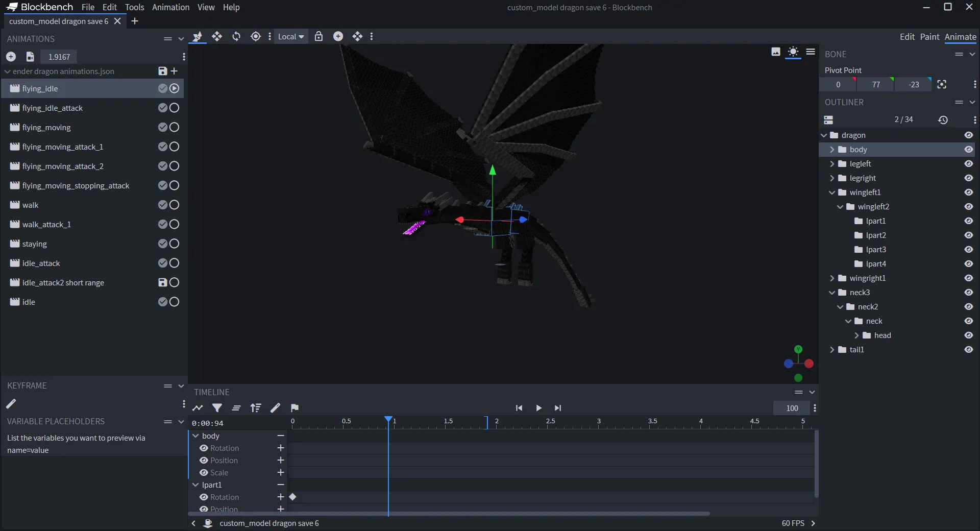Expand the tail1 folder

832,350
